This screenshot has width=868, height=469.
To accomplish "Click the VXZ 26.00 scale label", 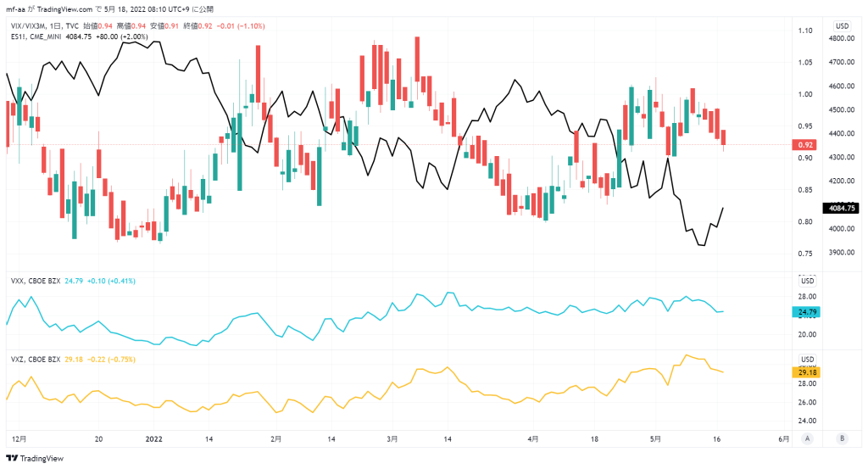I will click(807, 403).
